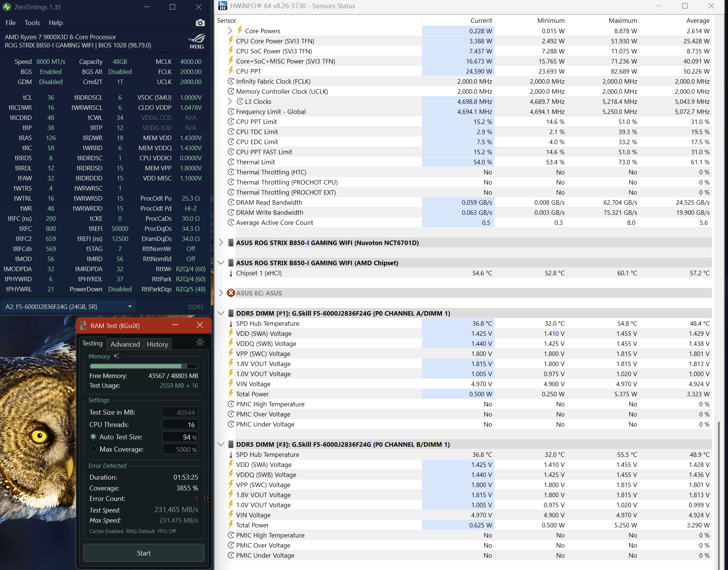Collapse the AMD Chipset sensor section
The height and width of the screenshot is (570, 728).
[221, 263]
